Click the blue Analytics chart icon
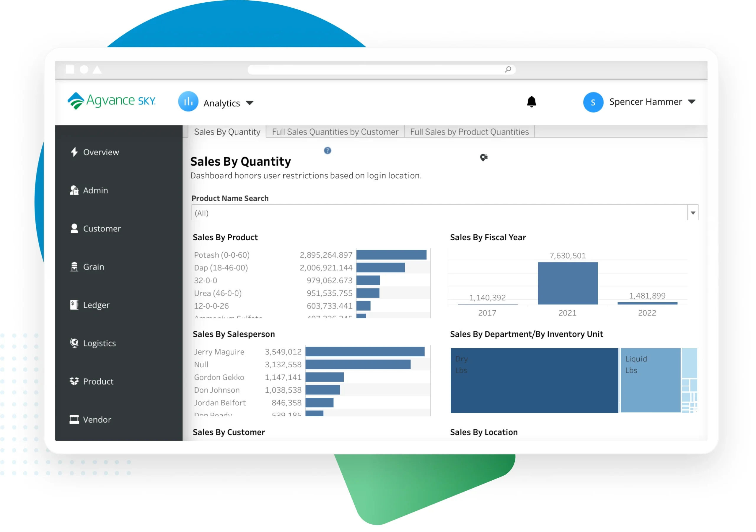The image size is (756, 532). 188,102
